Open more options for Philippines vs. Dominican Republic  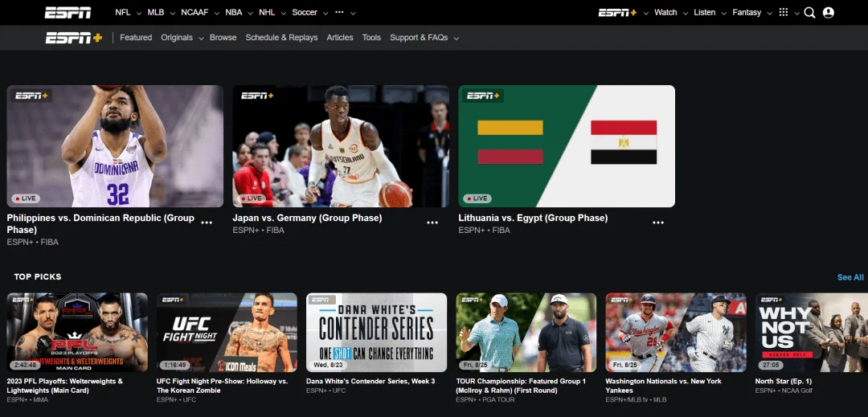pos(207,223)
